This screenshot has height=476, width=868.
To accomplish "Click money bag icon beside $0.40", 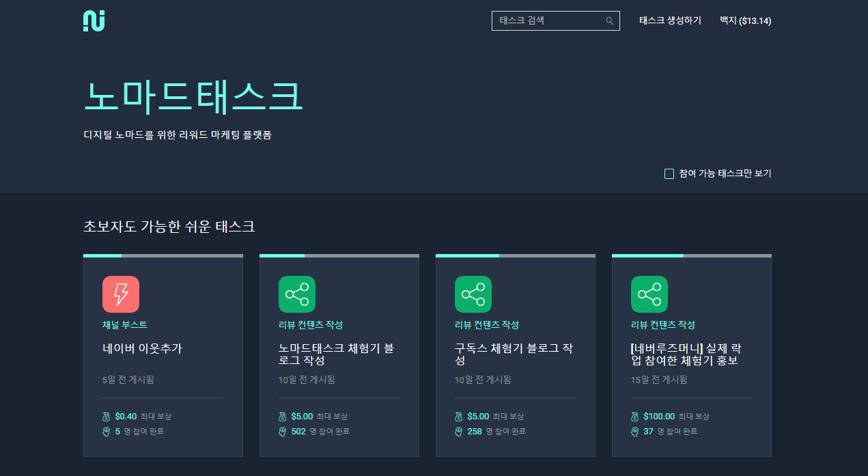I will pyautogui.click(x=107, y=416).
